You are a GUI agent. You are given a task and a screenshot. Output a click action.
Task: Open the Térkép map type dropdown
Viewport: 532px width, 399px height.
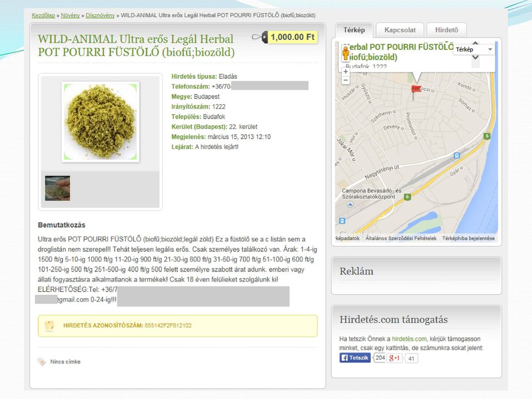pyautogui.click(x=474, y=49)
